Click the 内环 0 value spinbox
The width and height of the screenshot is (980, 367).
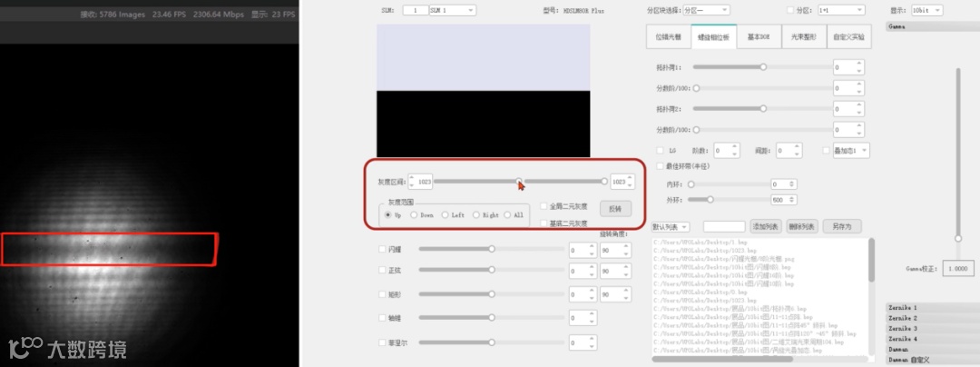[784, 184]
